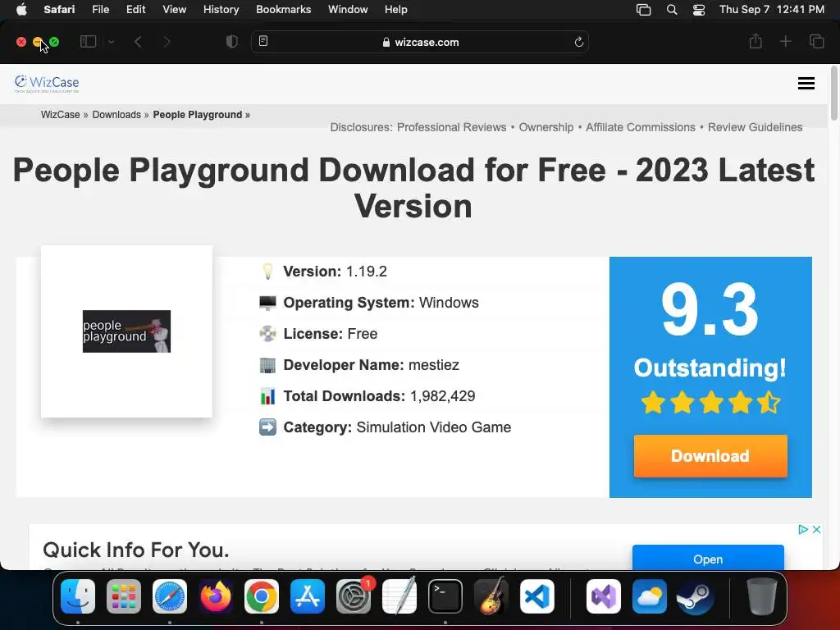Screen dimensions: 840x630
Task: Open Weather app from the Dock
Action: 650,596
